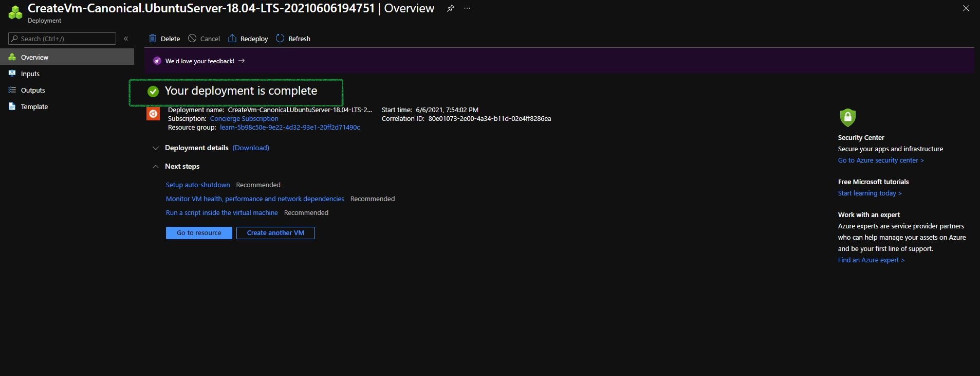Click the Security Center heading
This screenshot has width=980, height=376.
pyautogui.click(x=861, y=137)
